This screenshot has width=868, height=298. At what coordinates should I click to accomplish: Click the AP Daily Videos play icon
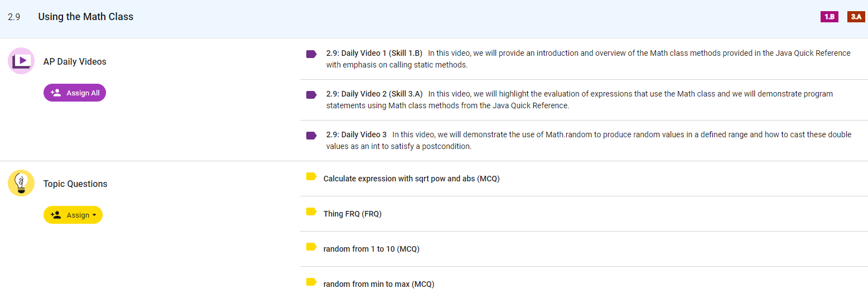21,61
